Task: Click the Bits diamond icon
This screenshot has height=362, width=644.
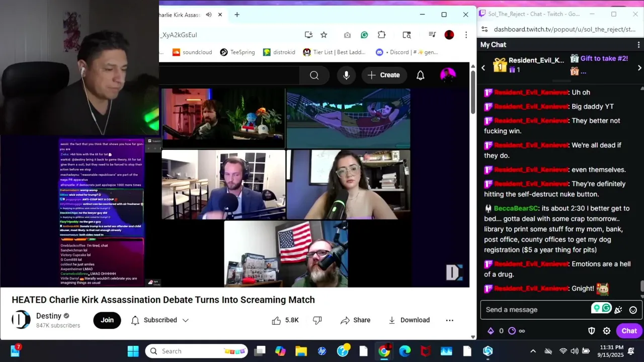Action: [x=491, y=331]
